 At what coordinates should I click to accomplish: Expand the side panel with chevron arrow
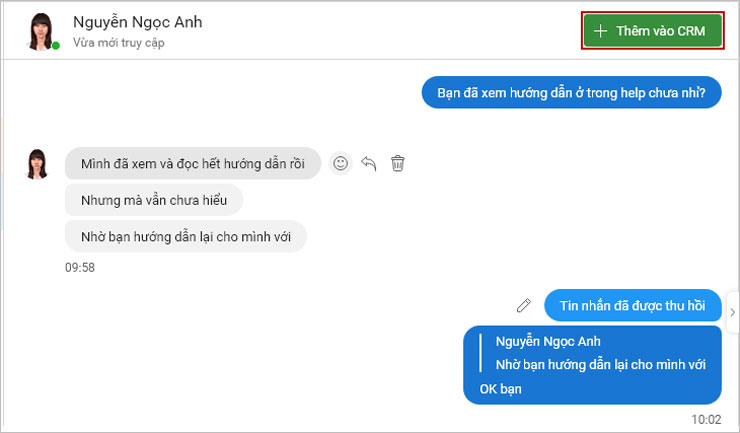tap(732, 312)
